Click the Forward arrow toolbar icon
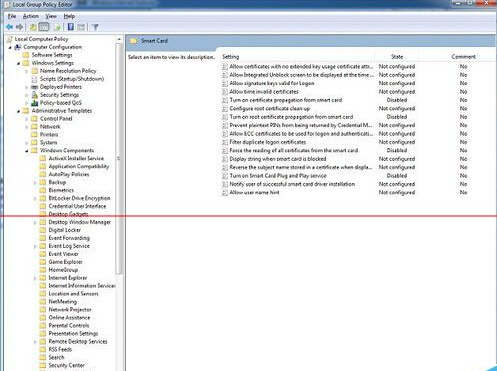The height and width of the screenshot is (371, 497). (19, 27)
